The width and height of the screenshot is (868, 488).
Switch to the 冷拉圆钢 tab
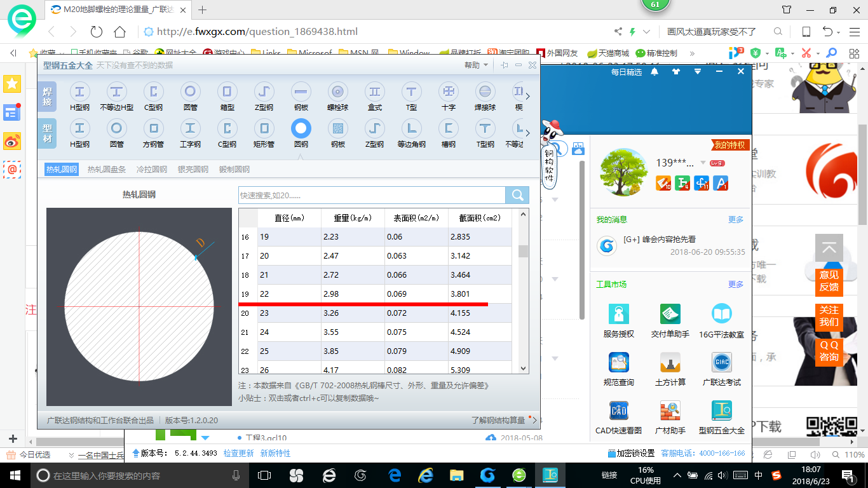(x=151, y=169)
